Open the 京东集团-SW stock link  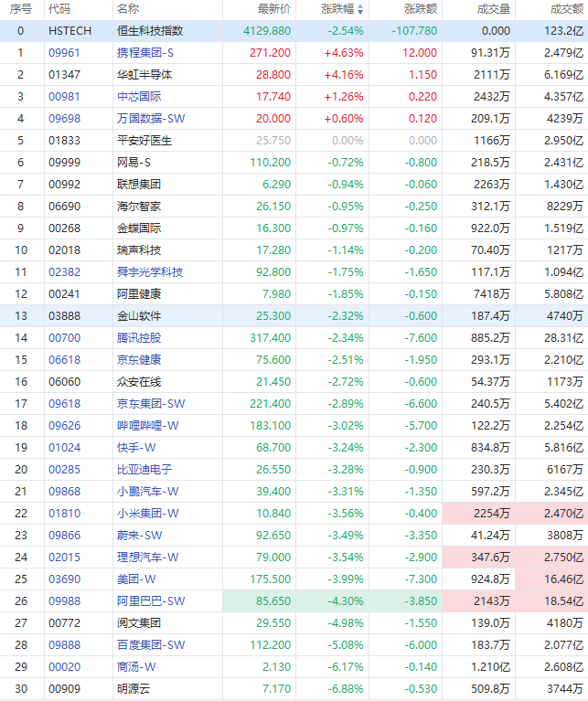[151, 403]
